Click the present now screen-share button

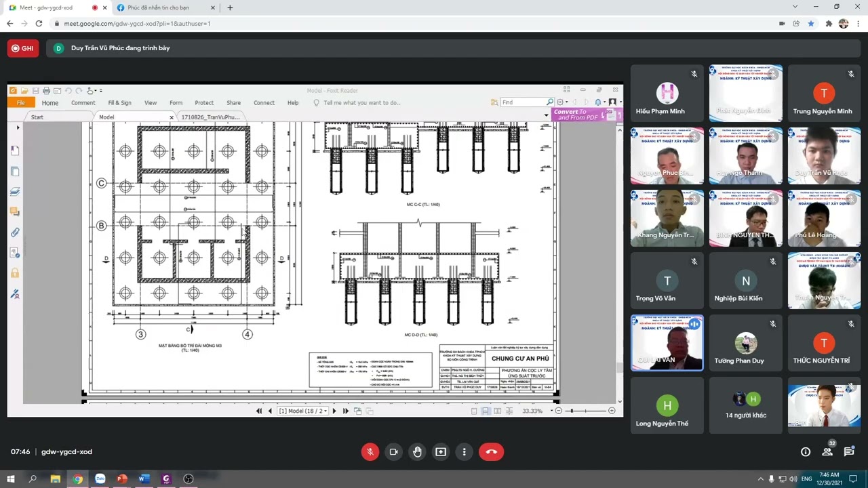441,452
